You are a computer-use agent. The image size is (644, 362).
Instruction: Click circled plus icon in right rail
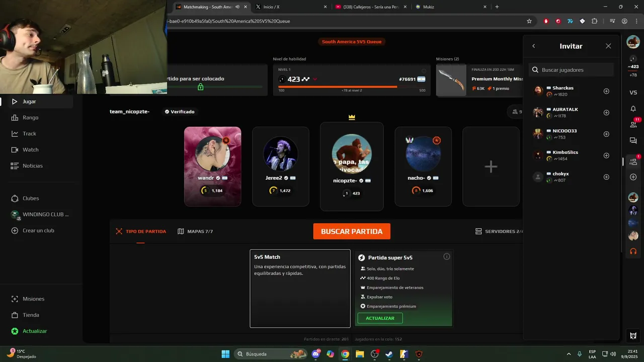click(633, 177)
